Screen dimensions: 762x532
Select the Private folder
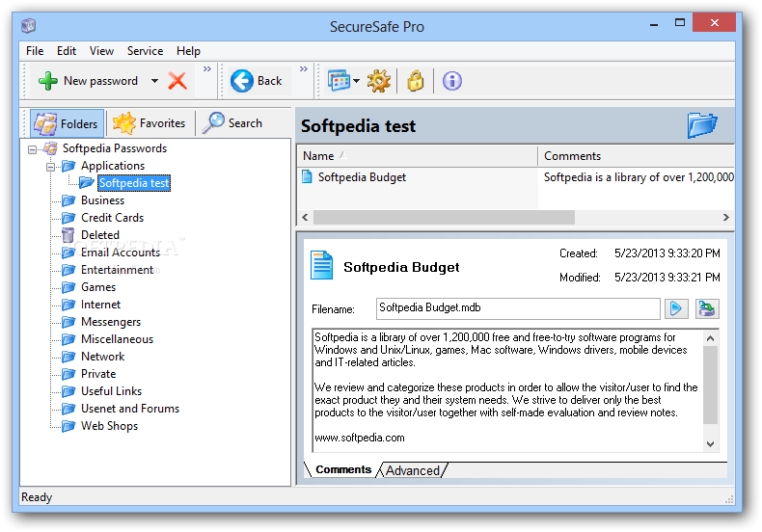(x=98, y=374)
